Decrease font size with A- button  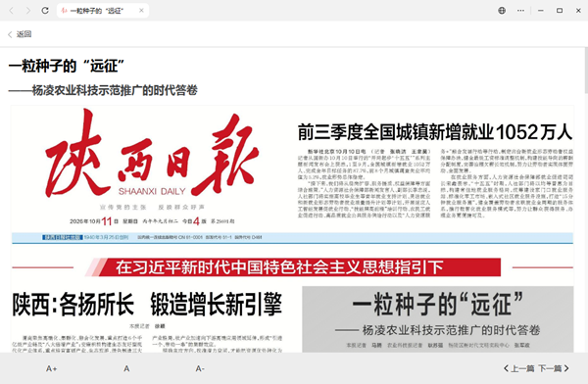pyautogui.click(x=200, y=368)
